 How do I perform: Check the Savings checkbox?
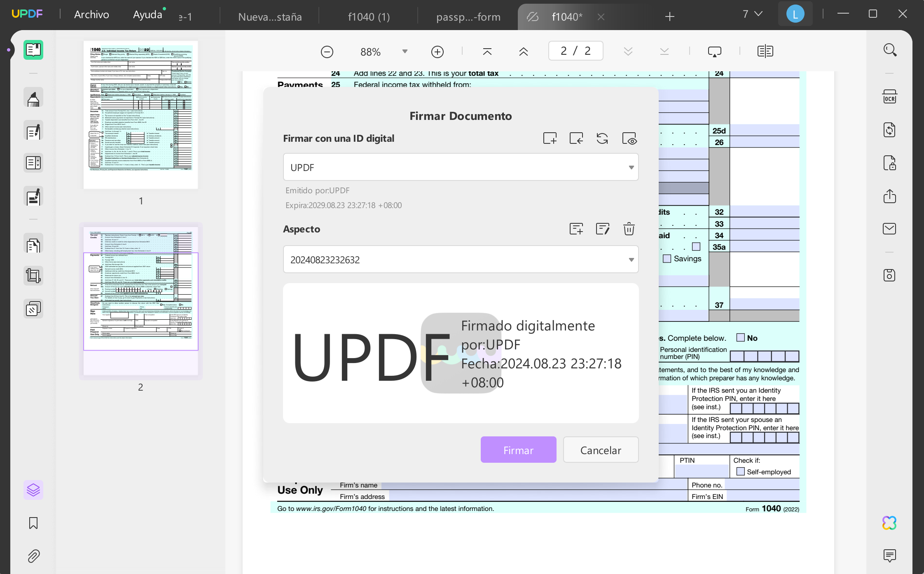click(x=667, y=259)
